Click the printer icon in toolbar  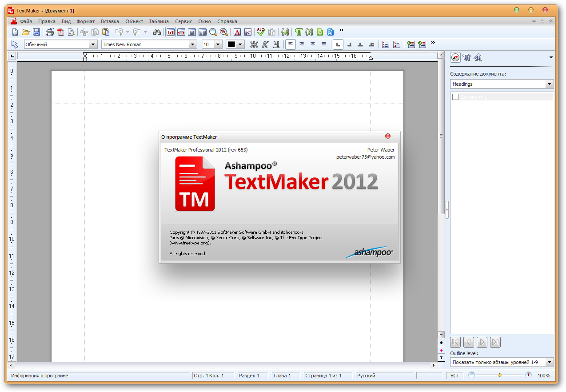pyautogui.click(x=49, y=32)
